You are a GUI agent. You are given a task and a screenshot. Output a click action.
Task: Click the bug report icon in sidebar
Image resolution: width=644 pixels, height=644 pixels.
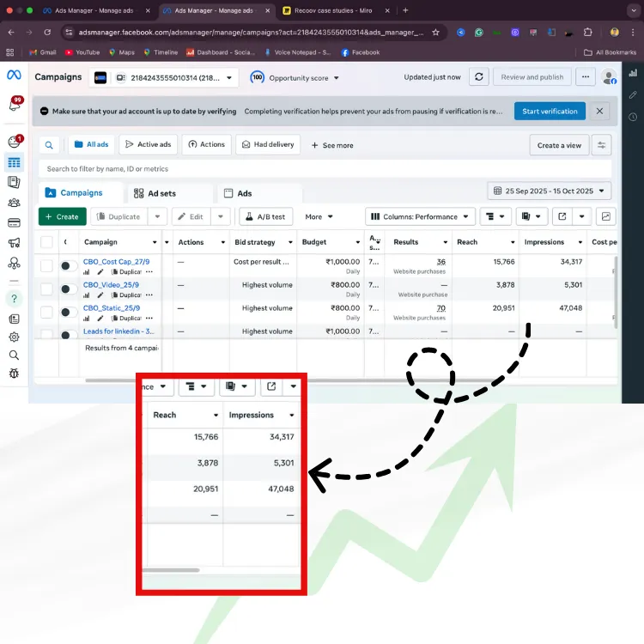pos(14,374)
